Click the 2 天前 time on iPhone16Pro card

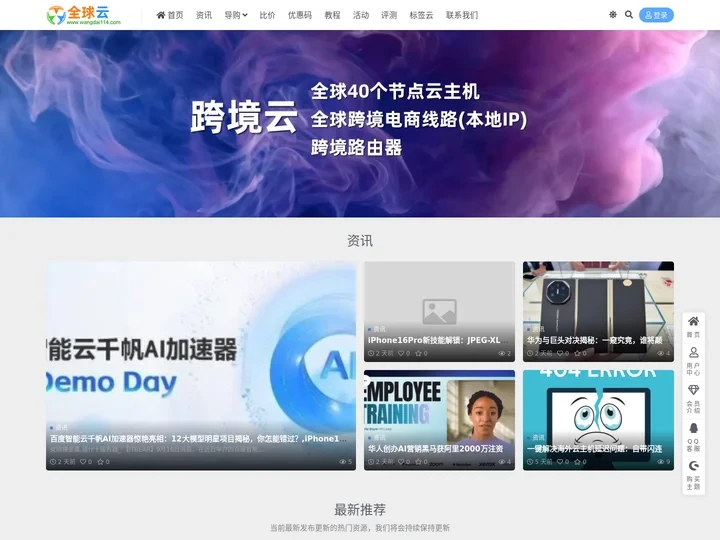pos(381,353)
